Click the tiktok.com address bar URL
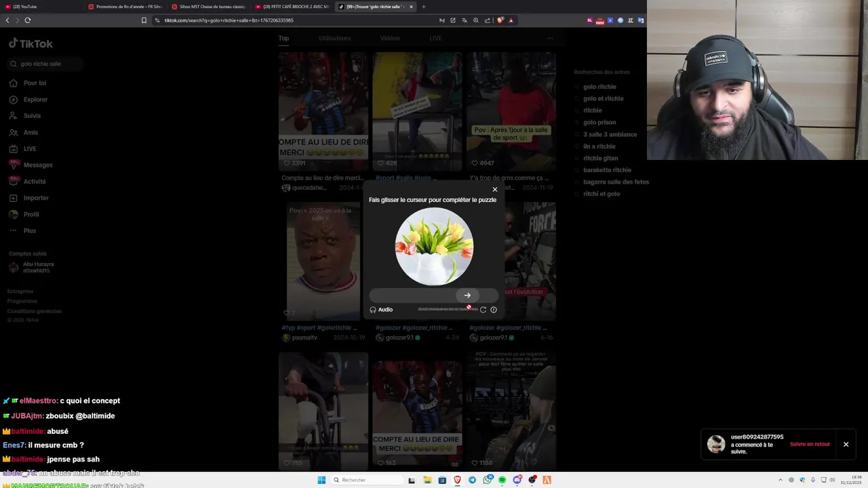 [229, 20]
